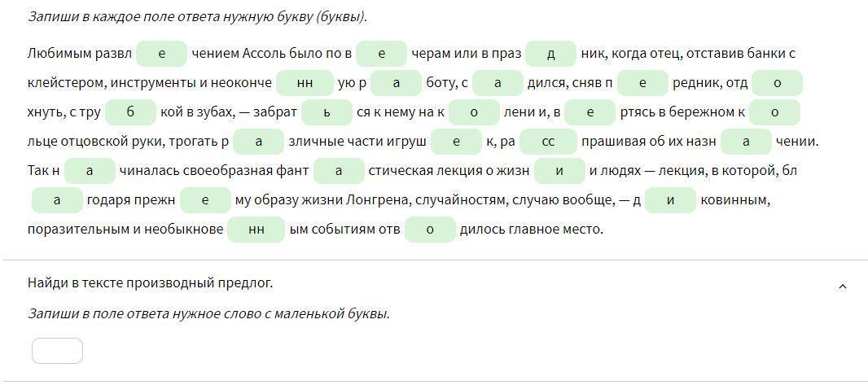Click the letter field in the word 'д_ковинным'

click(x=670, y=200)
